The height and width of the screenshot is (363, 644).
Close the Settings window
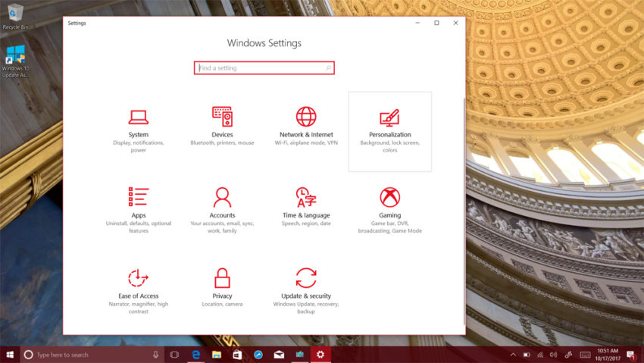(x=455, y=23)
